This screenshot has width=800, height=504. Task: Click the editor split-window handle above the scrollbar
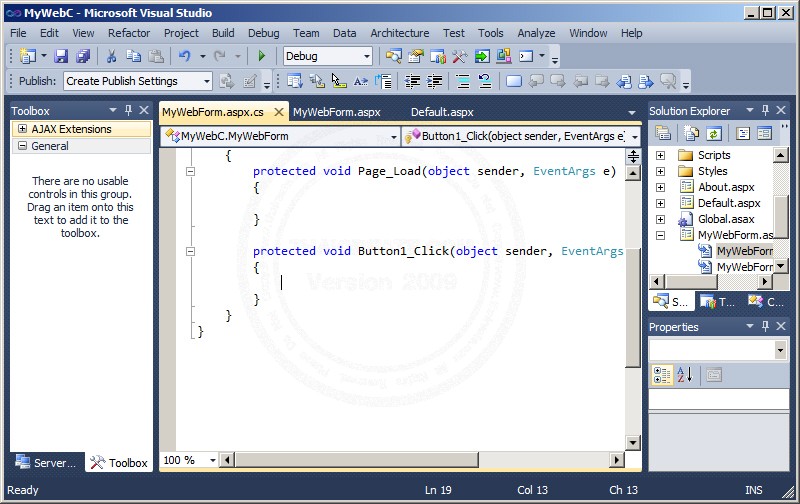coord(633,156)
